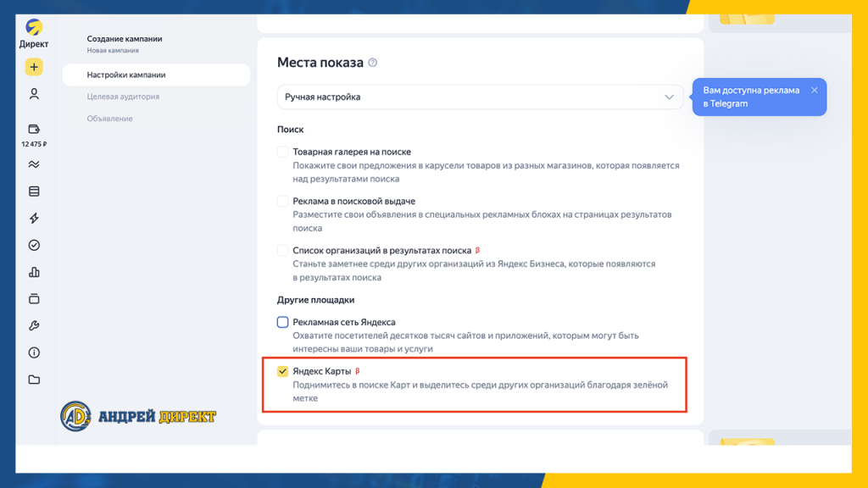Open the list layout sidebar icon
Image resolution: width=868 pixels, height=488 pixels.
click(34, 191)
